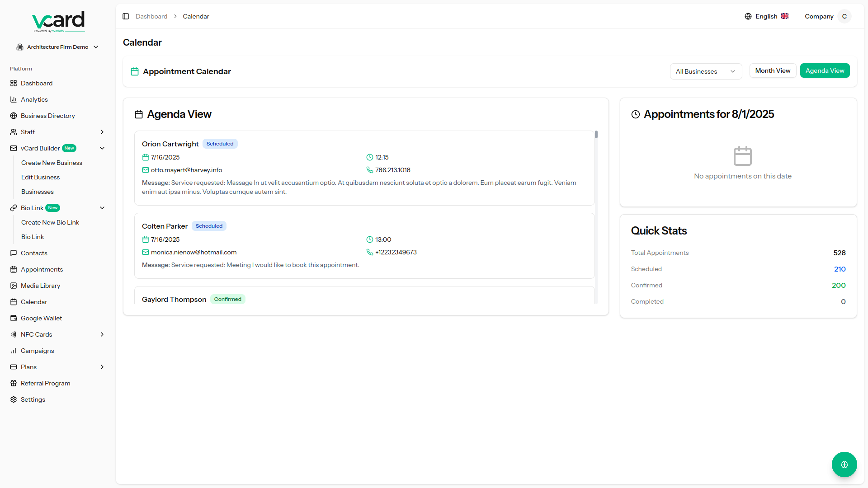Click the Google Wallet sidebar icon

click(x=14, y=318)
